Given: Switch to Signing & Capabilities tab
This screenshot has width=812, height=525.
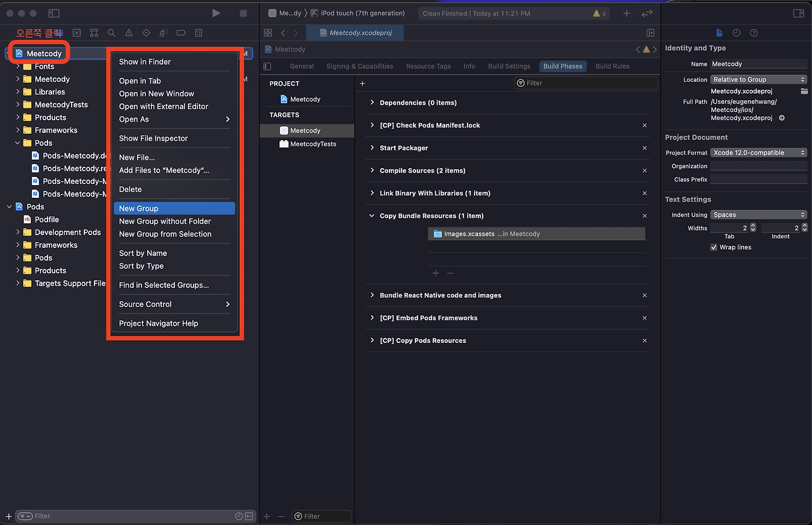Looking at the screenshot, I should 360,66.
